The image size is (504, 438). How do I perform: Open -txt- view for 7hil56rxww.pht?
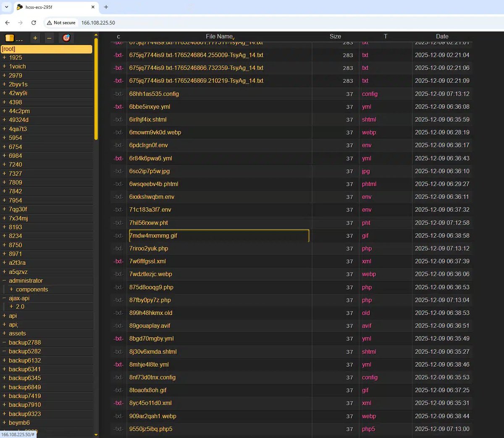(x=118, y=223)
